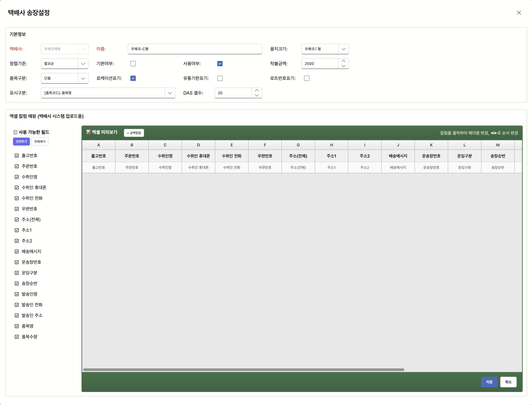This screenshot has width=532, height=405.
Task: Click the 주문번호 column header in preview
Action: (x=132, y=156)
